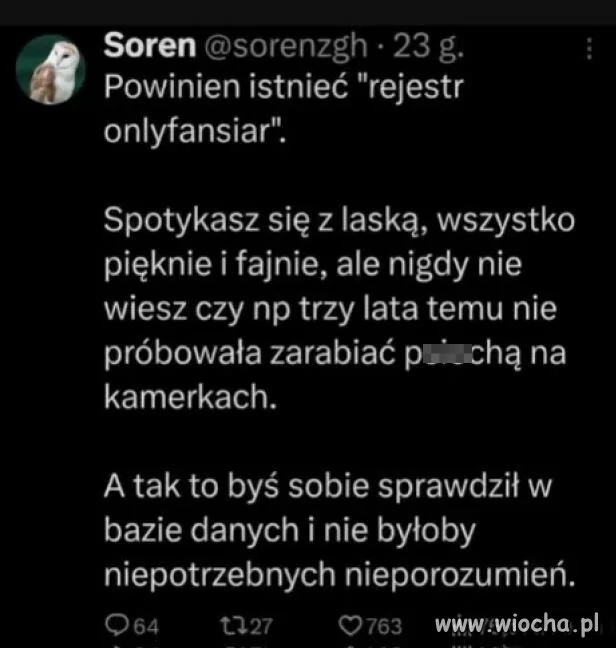
Task: Click the reply speech bubble icon
Action: 117,624
